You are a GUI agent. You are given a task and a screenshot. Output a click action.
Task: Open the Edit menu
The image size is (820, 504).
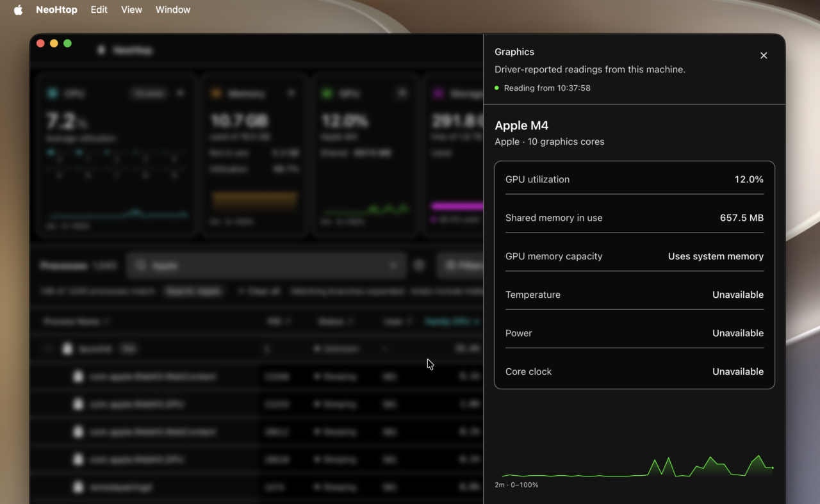(99, 10)
